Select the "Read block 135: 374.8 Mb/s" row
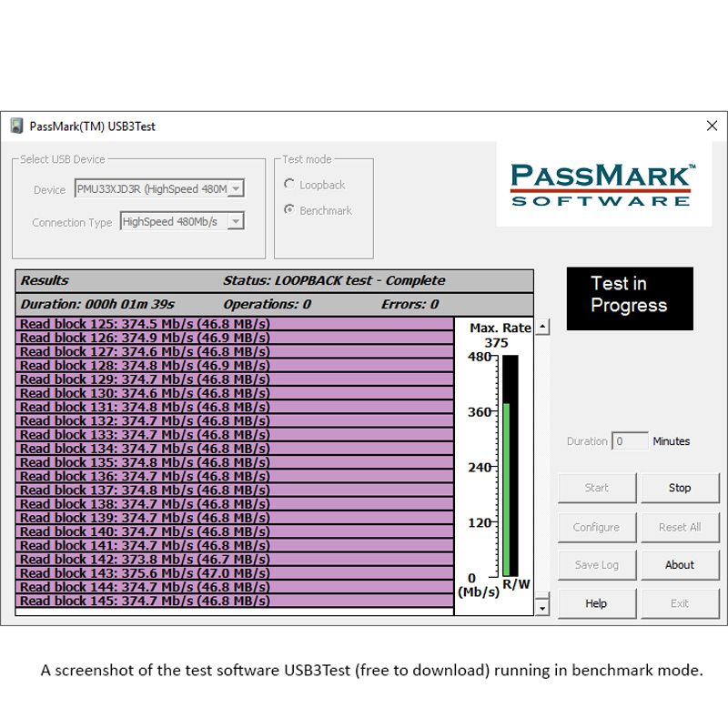Viewport: 728px width, 728px height. 235,462
